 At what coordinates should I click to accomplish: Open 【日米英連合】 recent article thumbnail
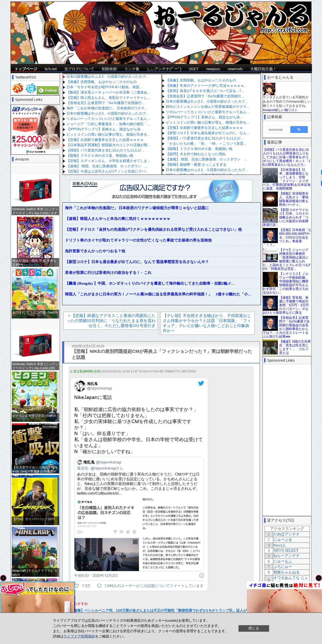(270, 175)
